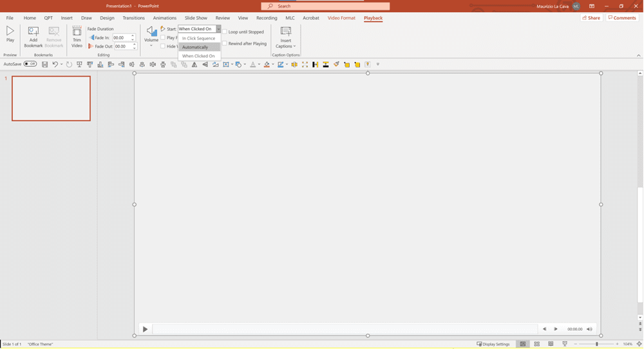
Task: Open the Start combo box arrow
Action: coord(218,29)
